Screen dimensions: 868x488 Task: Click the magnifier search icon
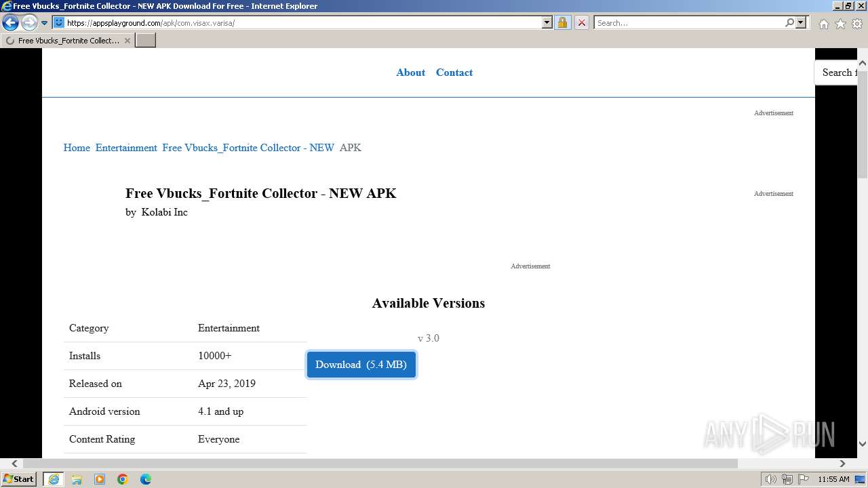pyautogui.click(x=789, y=22)
